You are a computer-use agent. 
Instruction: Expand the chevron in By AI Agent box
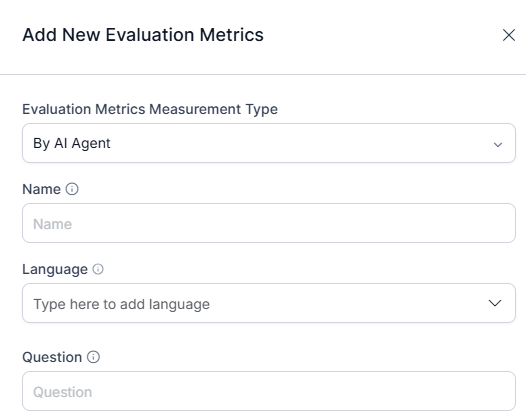point(498,144)
